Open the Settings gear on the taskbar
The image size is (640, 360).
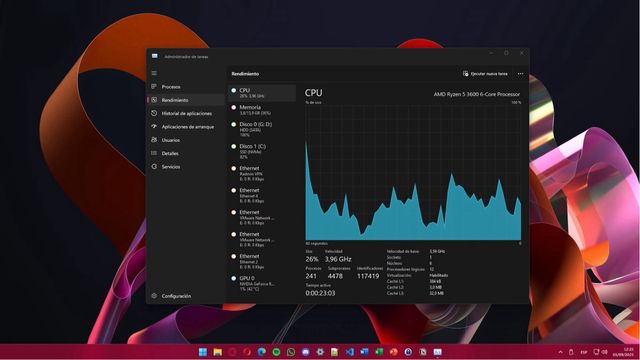(320, 352)
